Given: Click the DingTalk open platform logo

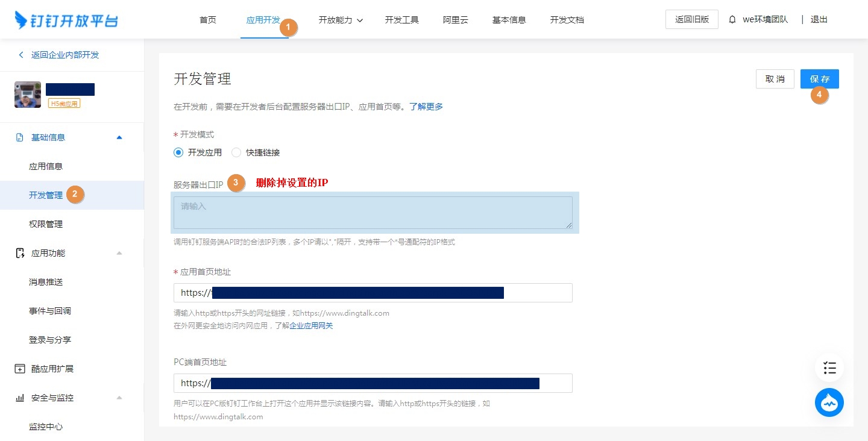Looking at the screenshot, I should pyautogui.click(x=66, y=20).
